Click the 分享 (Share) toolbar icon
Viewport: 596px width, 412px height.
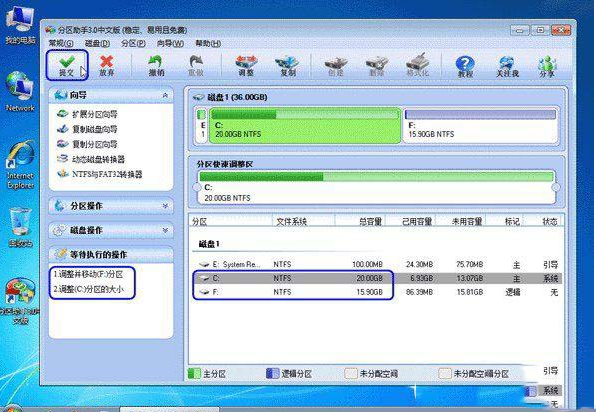[547, 66]
